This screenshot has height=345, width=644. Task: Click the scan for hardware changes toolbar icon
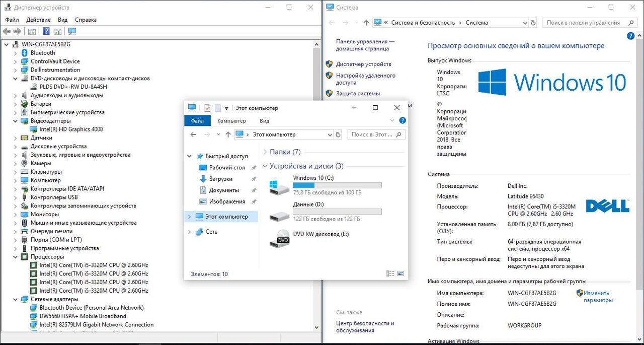pos(72,31)
